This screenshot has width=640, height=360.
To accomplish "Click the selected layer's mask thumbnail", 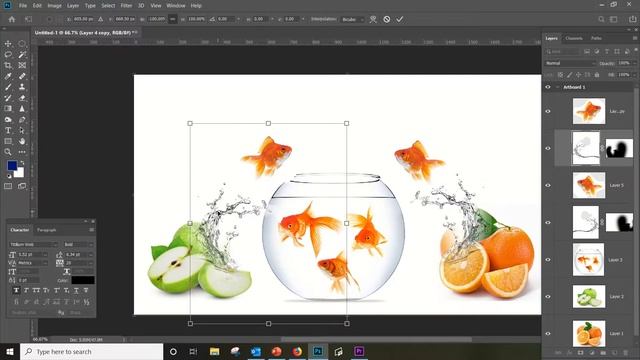I will (x=619, y=148).
